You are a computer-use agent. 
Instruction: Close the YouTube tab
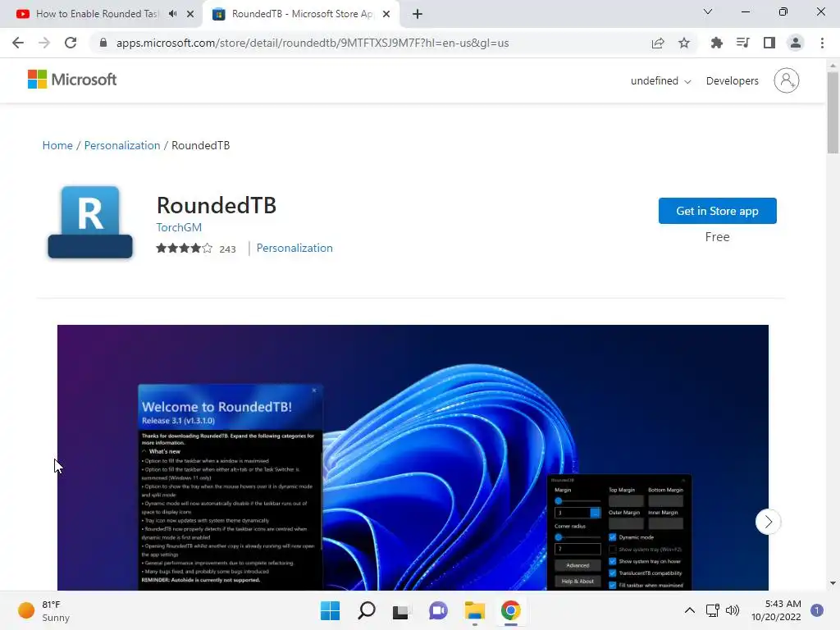(x=190, y=14)
